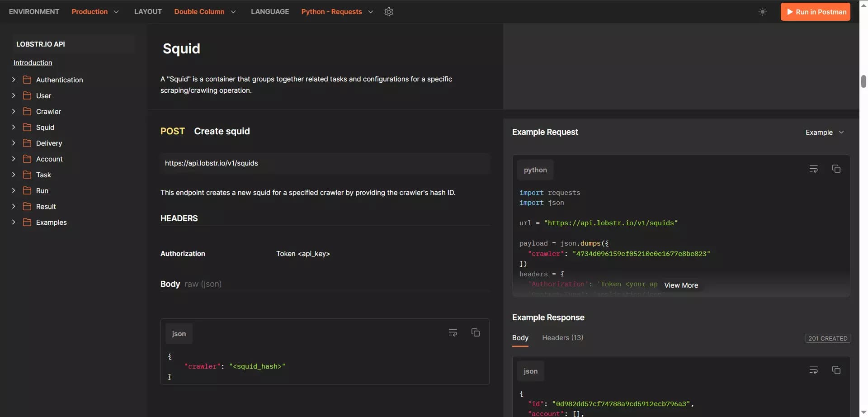Copy the example response json
This screenshot has width=868, height=417.
tap(836, 370)
